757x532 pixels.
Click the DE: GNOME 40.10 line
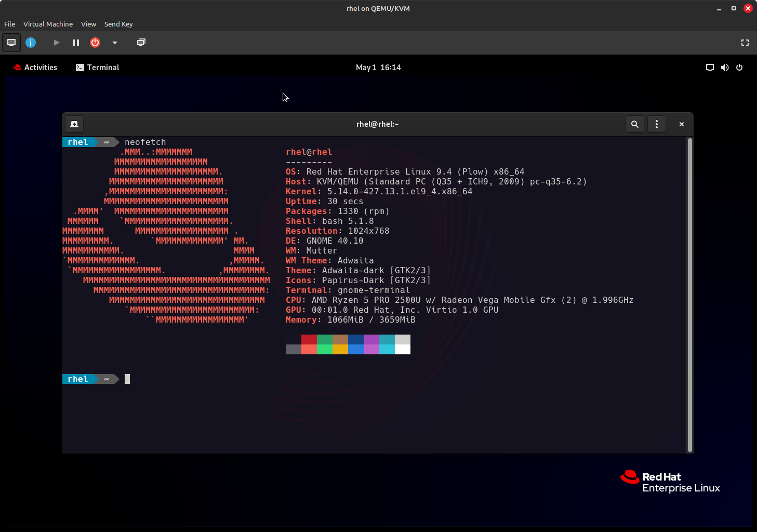(x=325, y=241)
